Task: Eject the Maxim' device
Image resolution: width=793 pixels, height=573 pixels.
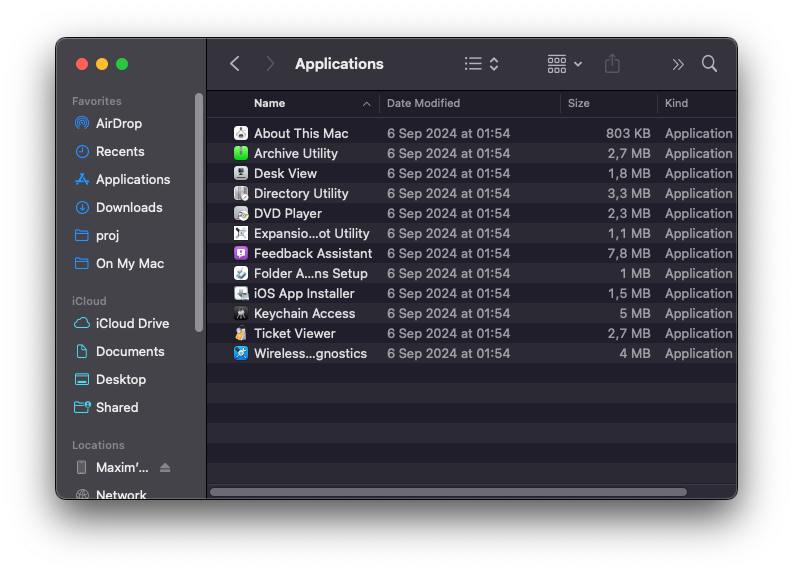Action: (x=165, y=467)
